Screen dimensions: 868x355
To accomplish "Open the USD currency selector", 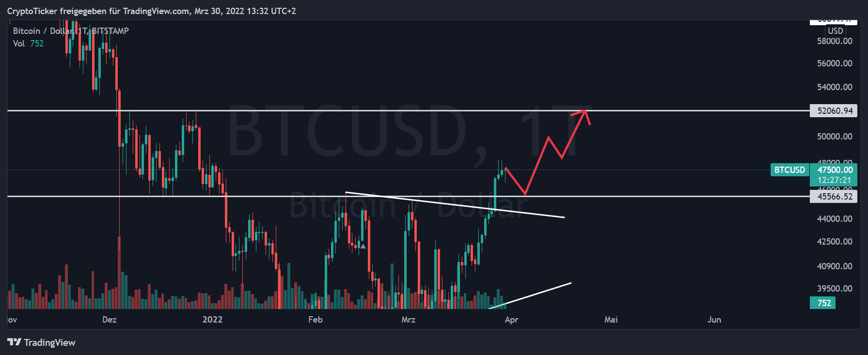I will [x=835, y=31].
